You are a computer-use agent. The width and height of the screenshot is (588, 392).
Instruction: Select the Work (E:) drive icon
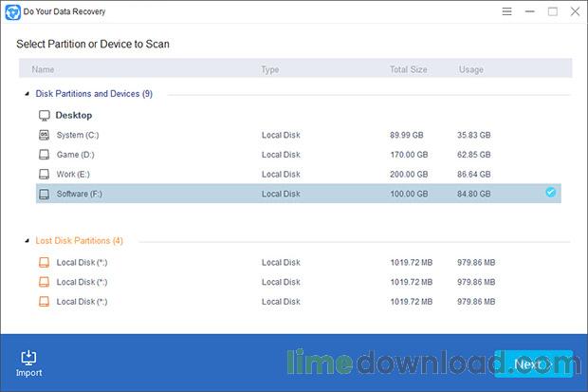tap(44, 175)
